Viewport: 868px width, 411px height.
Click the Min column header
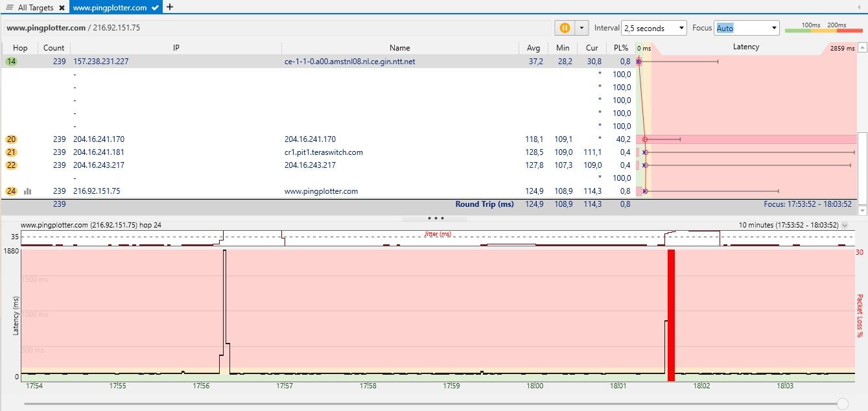563,47
